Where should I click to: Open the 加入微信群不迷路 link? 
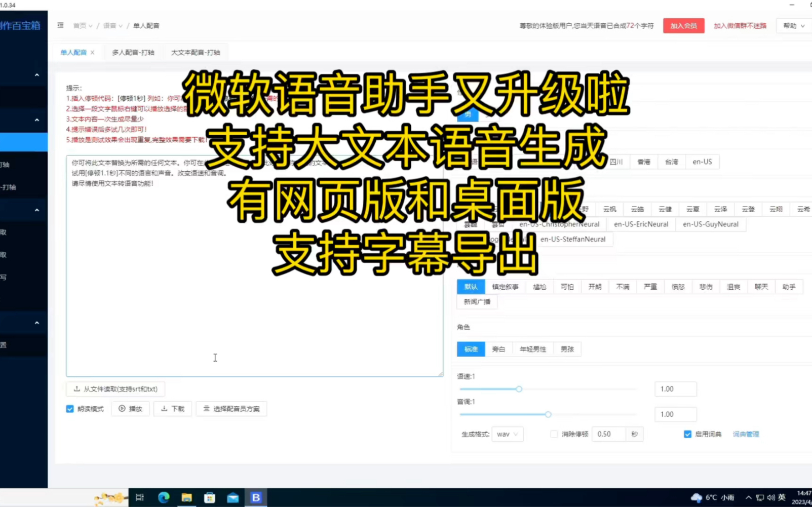coord(740,26)
